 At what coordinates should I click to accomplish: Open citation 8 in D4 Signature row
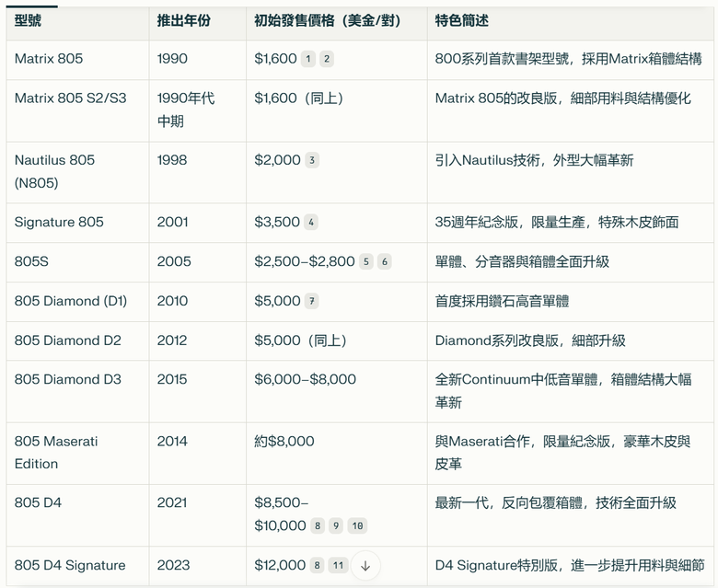(317, 566)
